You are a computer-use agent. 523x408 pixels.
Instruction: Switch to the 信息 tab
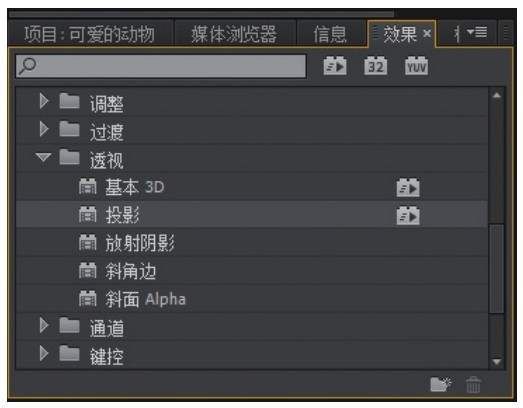tap(330, 34)
